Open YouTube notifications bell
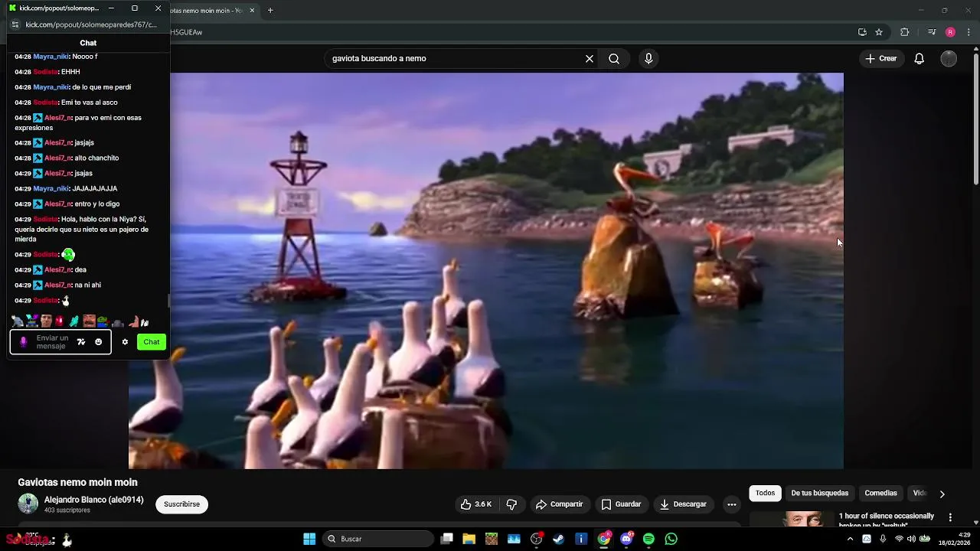 [x=920, y=59]
